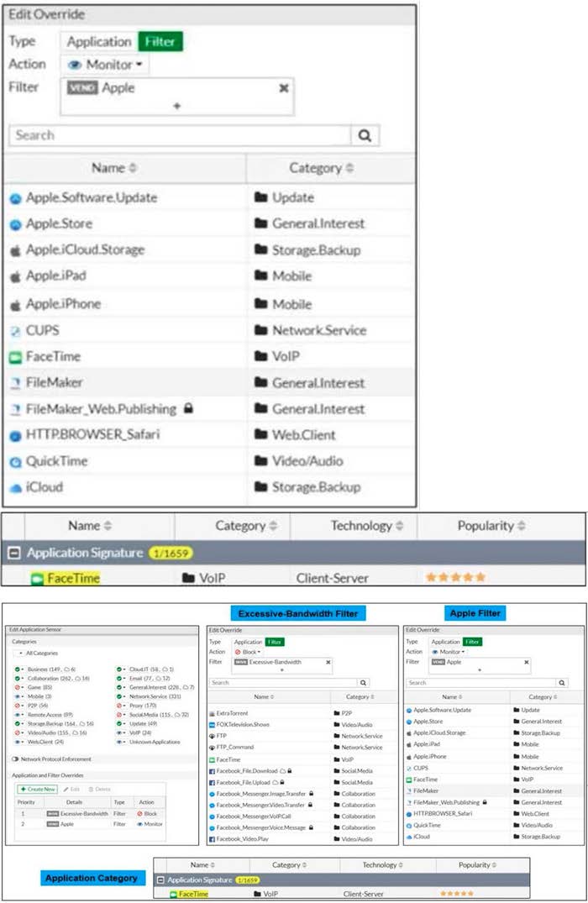Click Search field in Excessive-Bandwidth Edit Override panel

click(x=283, y=682)
